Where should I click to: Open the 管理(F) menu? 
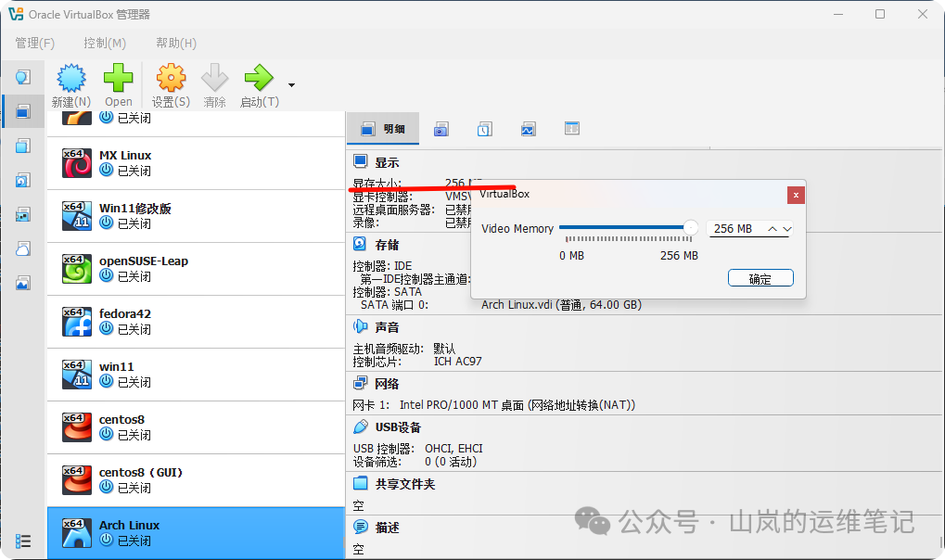[34, 43]
